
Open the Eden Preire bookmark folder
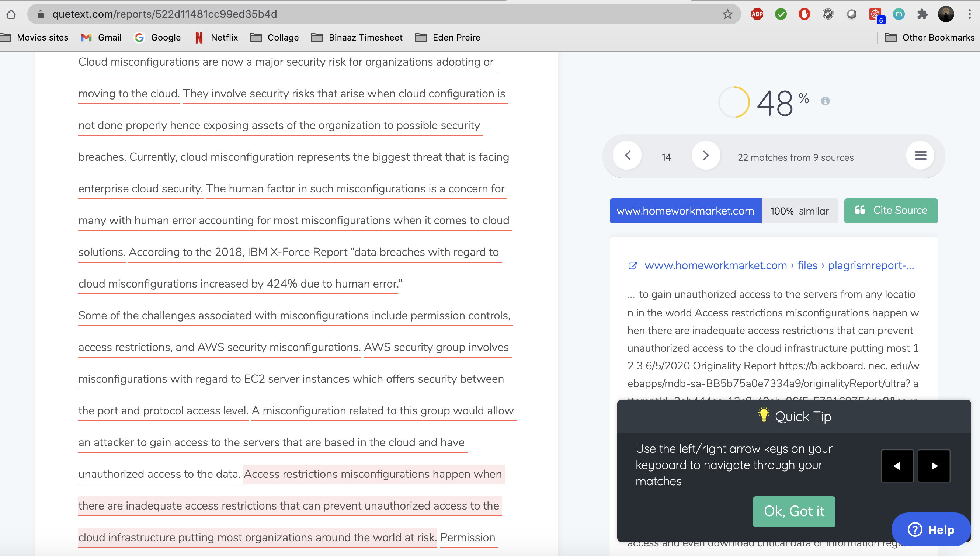tap(448, 38)
